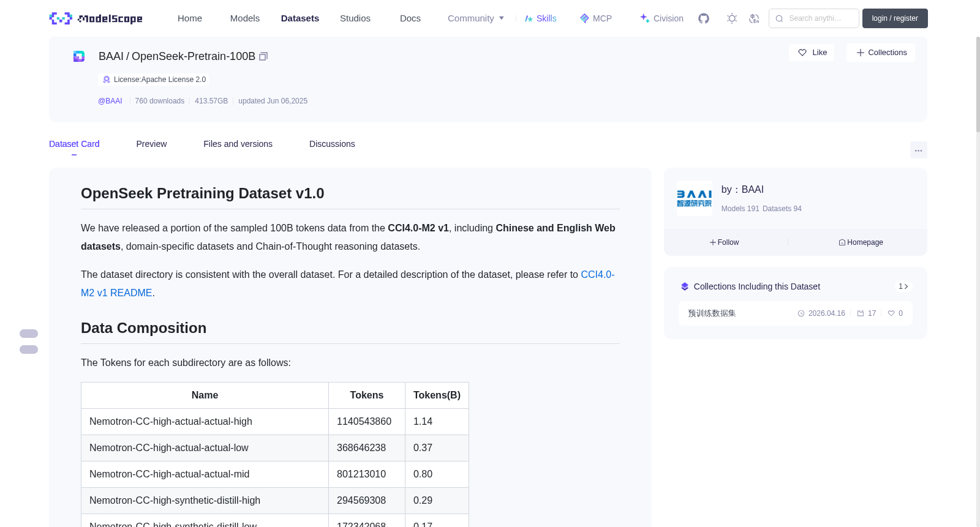Click the "Tokens" table header
980x527 pixels.
367,395
